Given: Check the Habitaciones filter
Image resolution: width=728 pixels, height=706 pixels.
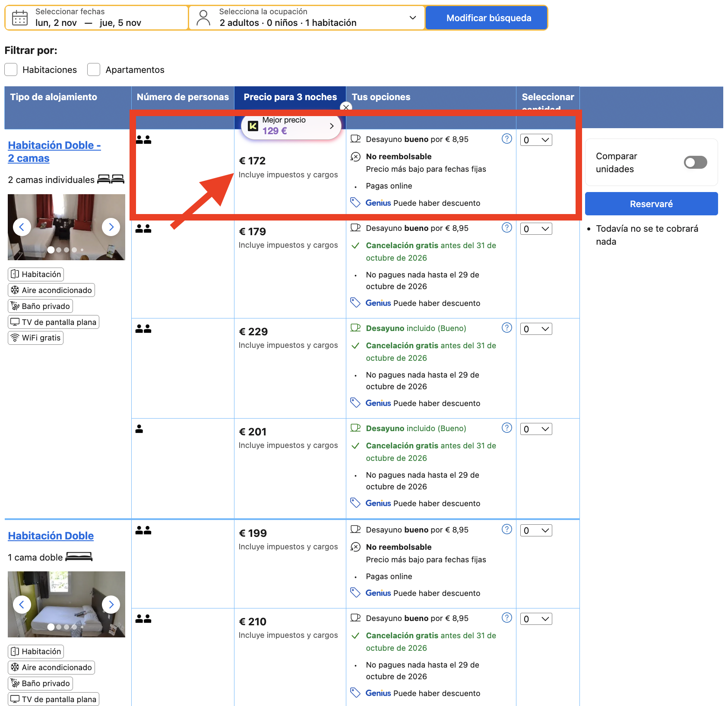Looking at the screenshot, I should click(11, 69).
